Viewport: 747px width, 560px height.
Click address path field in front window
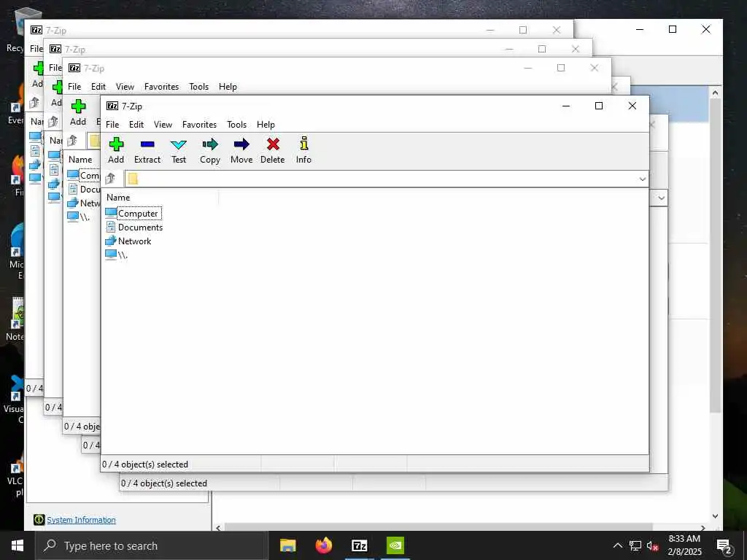pyautogui.click(x=386, y=179)
